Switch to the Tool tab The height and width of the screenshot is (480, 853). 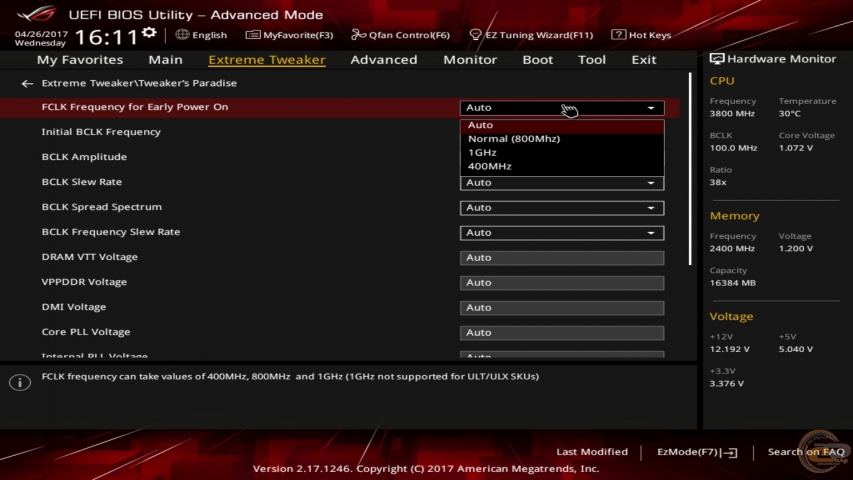tap(591, 60)
